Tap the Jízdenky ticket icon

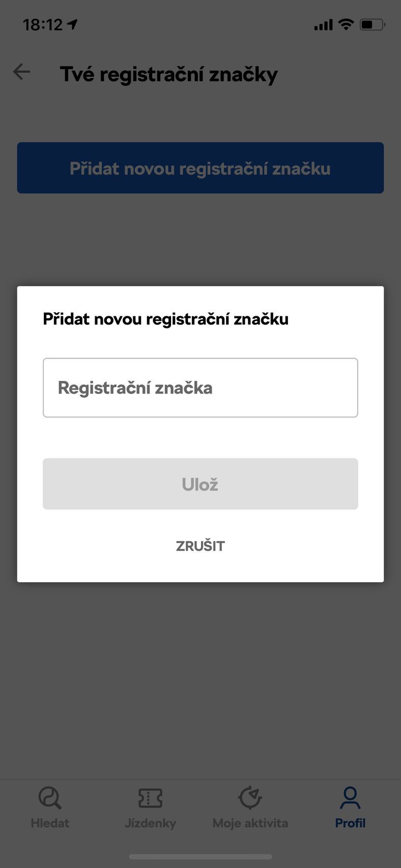click(x=150, y=797)
